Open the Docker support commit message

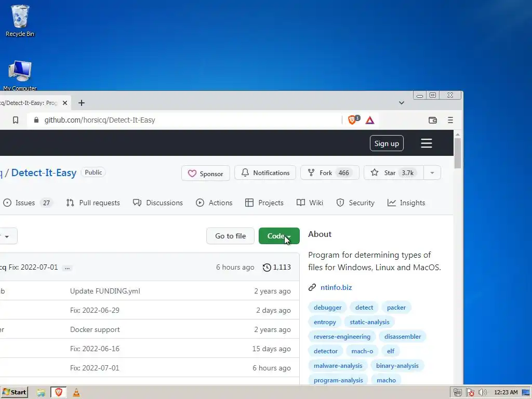click(x=95, y=329)
